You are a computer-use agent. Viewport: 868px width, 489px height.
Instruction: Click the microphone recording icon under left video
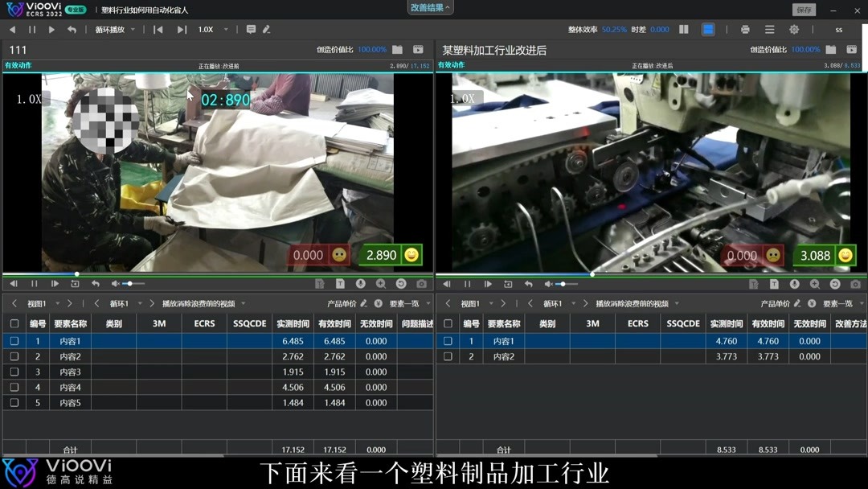point(360,284)
